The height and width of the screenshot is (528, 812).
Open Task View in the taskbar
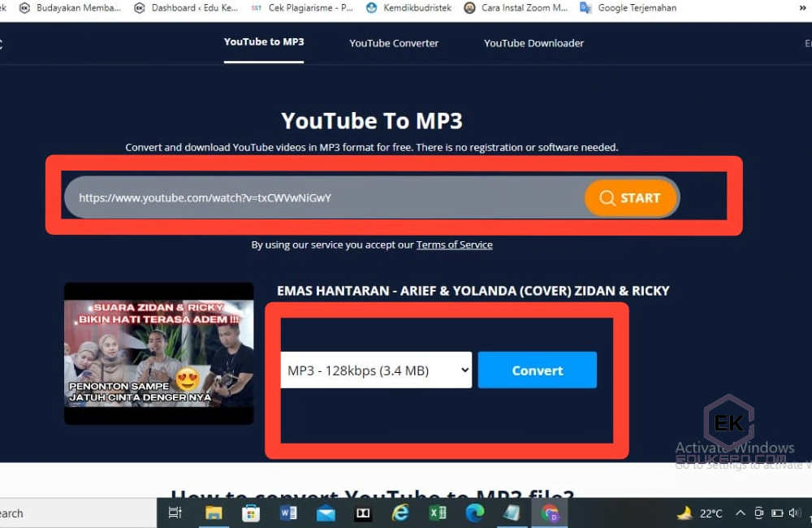point(175,513)
